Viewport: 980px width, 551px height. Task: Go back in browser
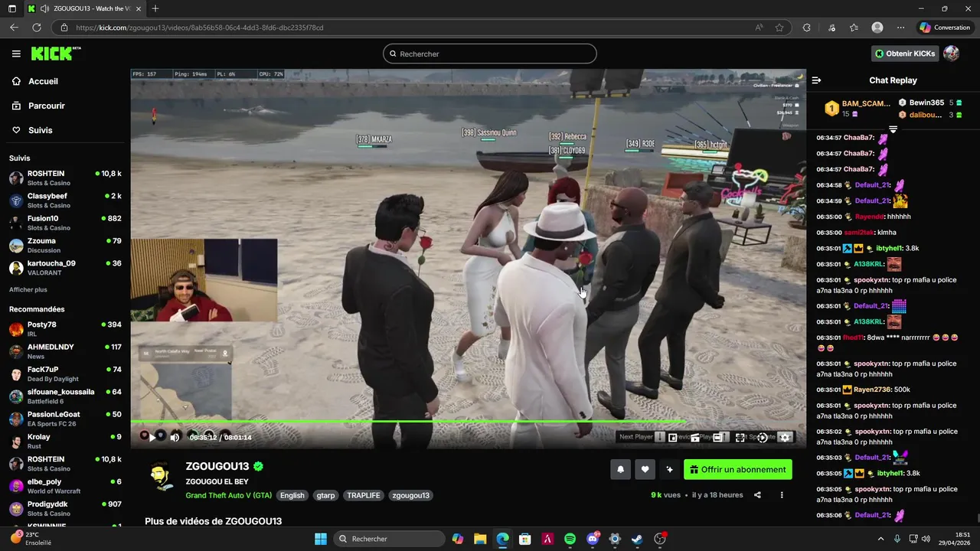click(x=14, y=28)
